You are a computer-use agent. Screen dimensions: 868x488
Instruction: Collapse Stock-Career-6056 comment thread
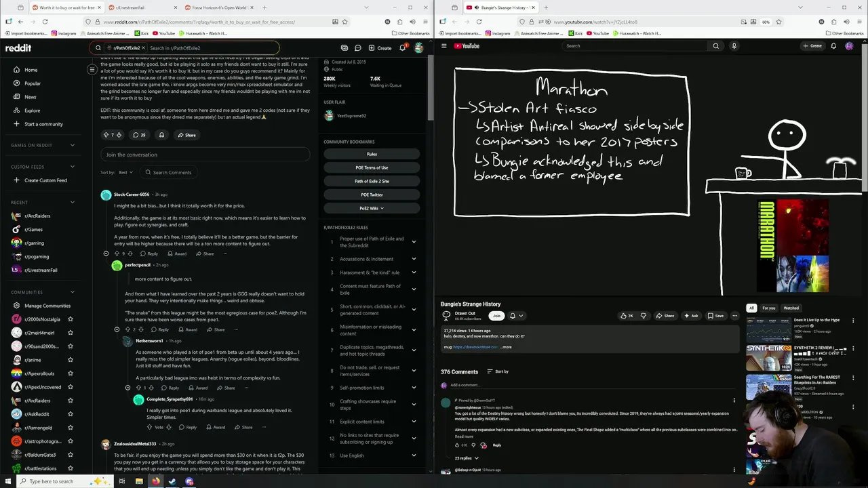106,253
